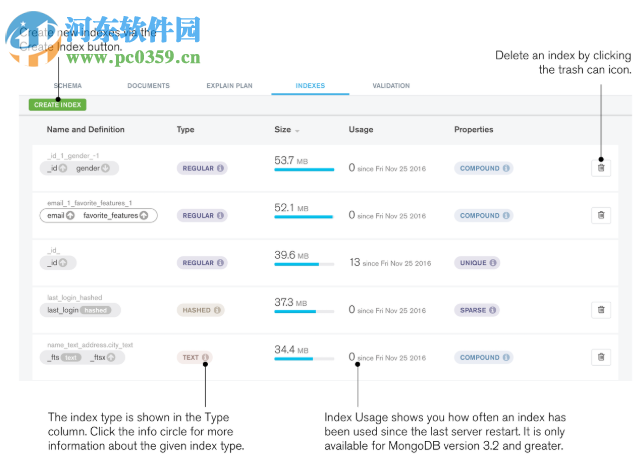Select the last_login hashed definition pill
Image resolution: width=636 pixels, height=471 pixels.
pyautogui.click(x=80, y=310)
